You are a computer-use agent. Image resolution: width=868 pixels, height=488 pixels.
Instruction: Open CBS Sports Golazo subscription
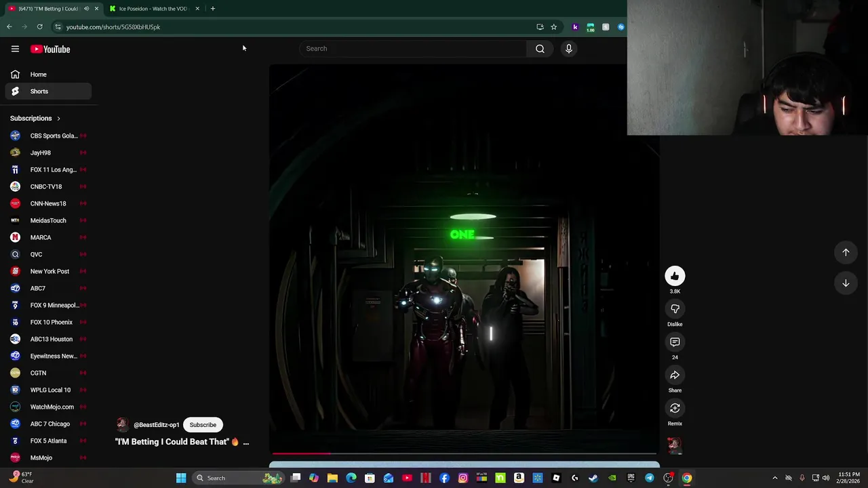pos(47,136)
